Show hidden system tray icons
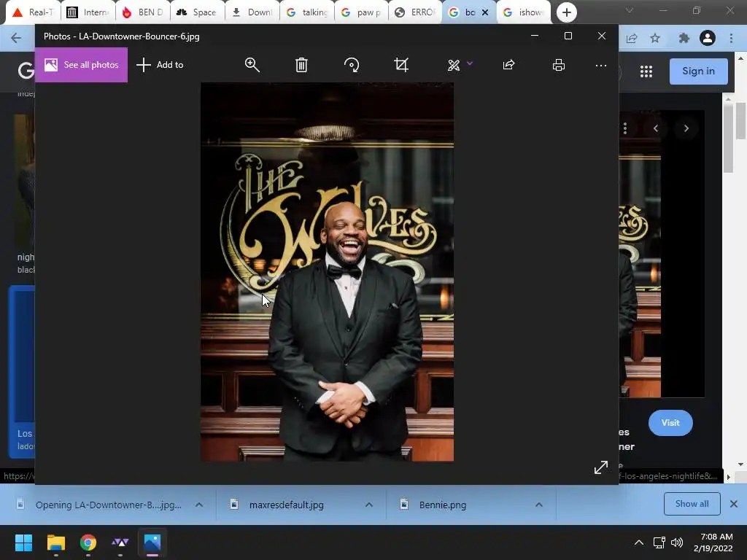This screenshot has width=747, height=560. click(639, 542)
